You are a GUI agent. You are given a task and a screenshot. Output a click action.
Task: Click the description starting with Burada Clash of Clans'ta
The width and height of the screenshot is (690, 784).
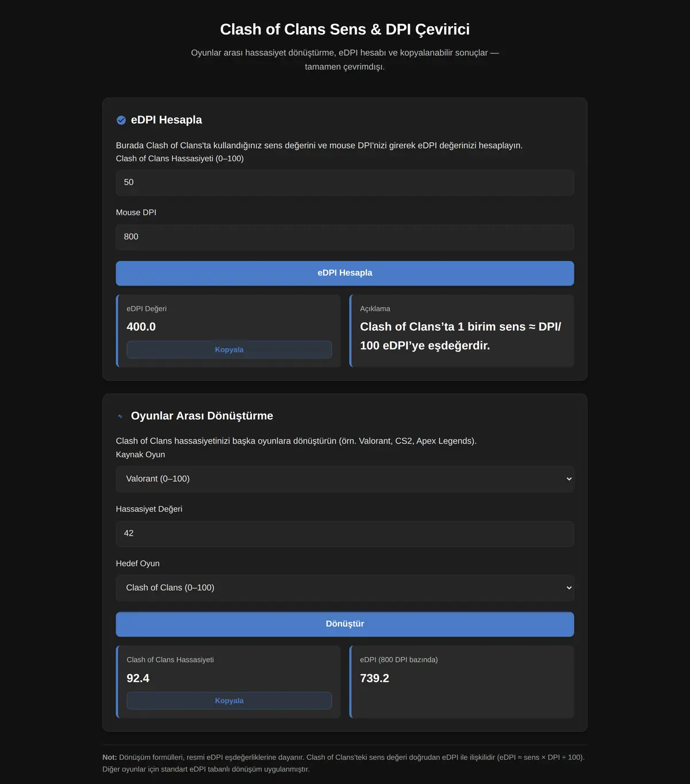319,146
